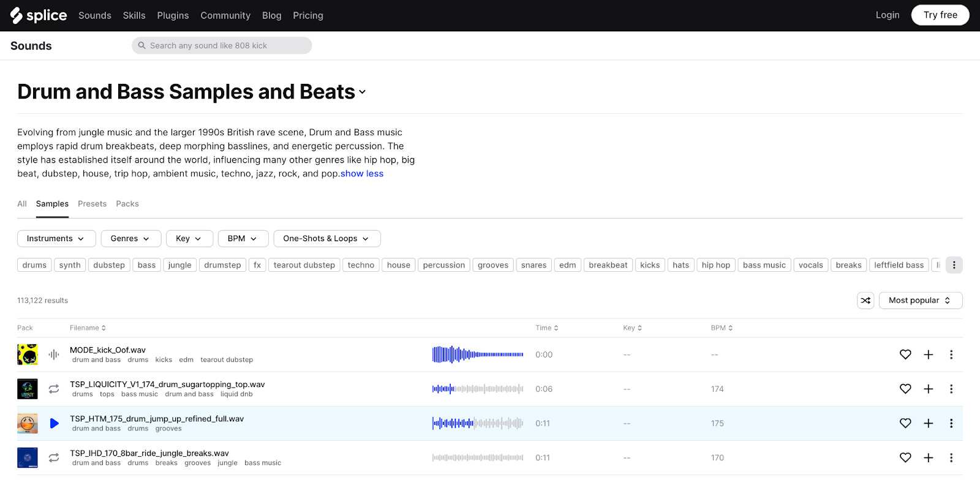Open the pack thumbnail for TSP_LIQUICITY sample
This screenshot has height=480, width=980.
pyautogui.click(x=28, y=389)
